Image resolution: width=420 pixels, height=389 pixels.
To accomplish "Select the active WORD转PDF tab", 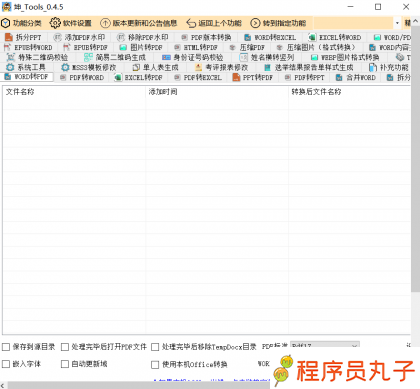I will [27, 77].
